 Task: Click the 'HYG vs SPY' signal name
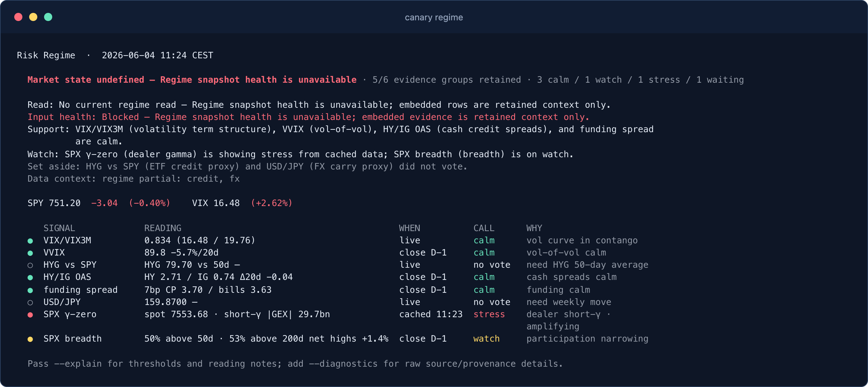(70, 265)
